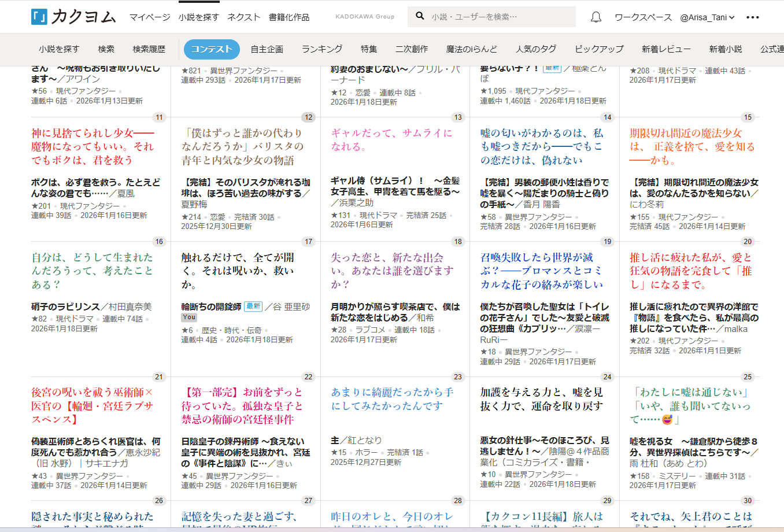Open the 魔法のiらんど tab
The height and width of the screenshot is (532, 784).
(x=471, y=49)
